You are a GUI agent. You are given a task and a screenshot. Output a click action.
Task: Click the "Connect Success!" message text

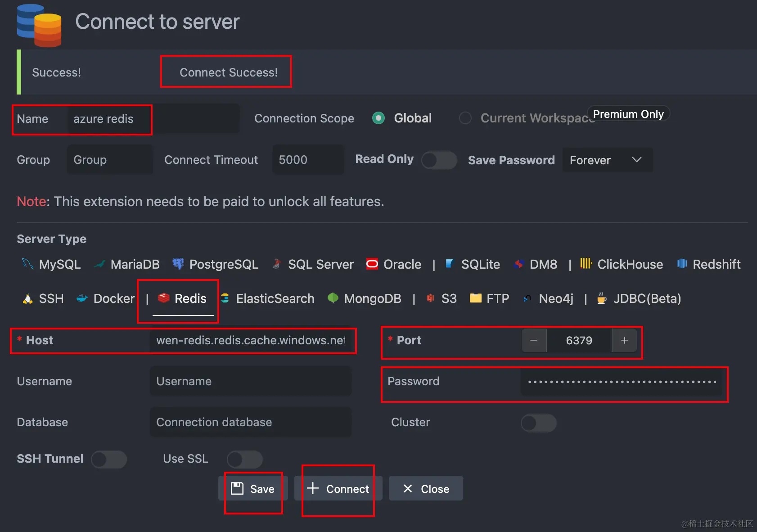coord(229,72)
